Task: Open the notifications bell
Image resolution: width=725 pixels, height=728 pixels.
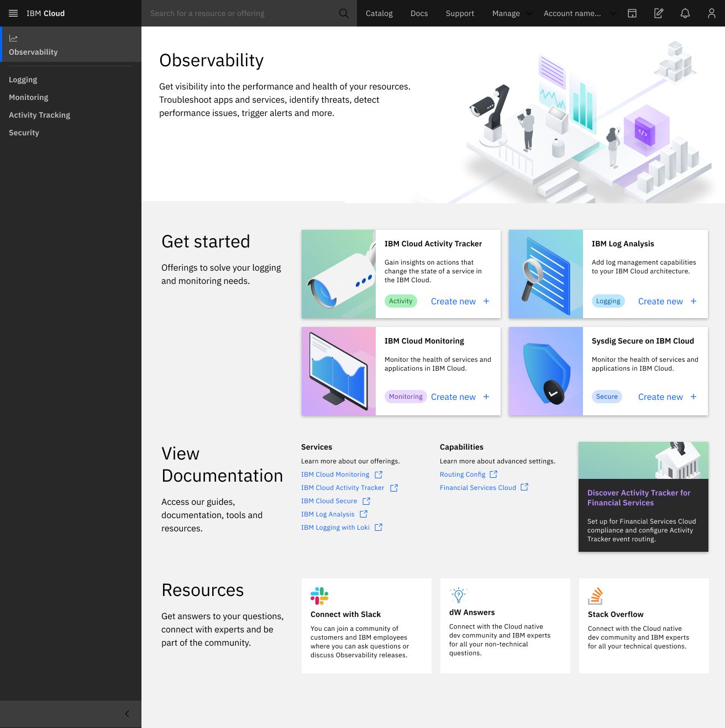Action: point(685,13)
